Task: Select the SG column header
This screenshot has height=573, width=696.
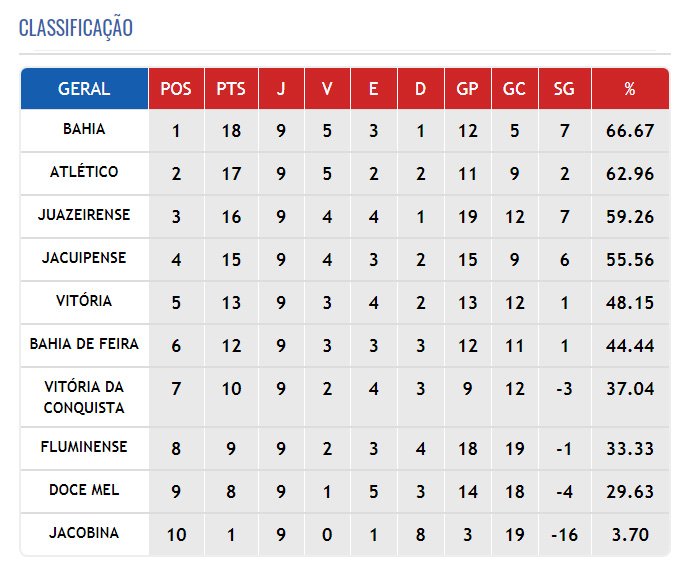Action: (565, 88)
